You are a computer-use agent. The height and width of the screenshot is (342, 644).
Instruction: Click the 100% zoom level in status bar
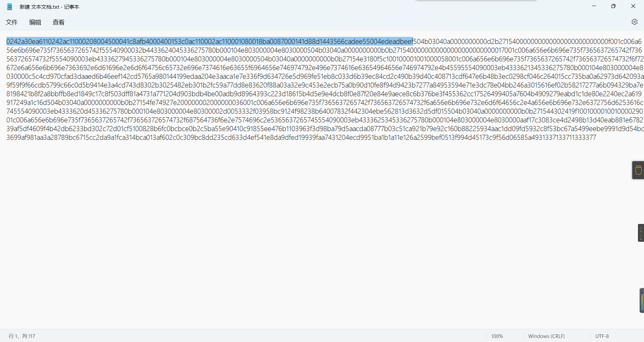pos(497,336)
